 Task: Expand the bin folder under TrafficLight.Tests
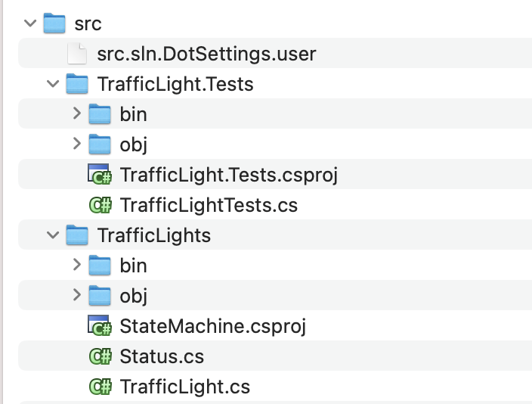[76, 114]
